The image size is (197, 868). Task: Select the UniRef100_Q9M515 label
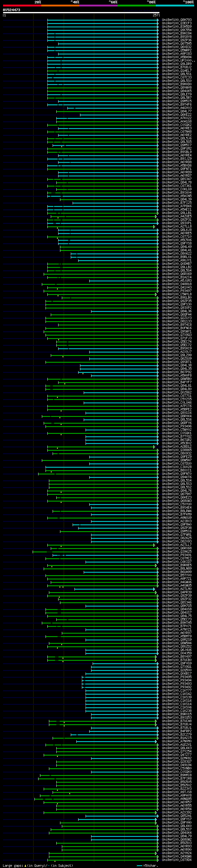[177, 101]
